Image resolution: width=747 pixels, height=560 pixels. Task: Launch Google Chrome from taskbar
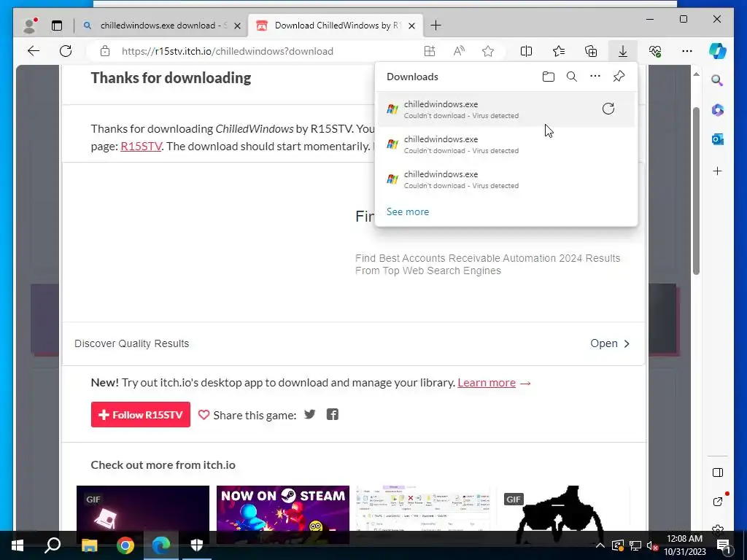pos(125,545)
